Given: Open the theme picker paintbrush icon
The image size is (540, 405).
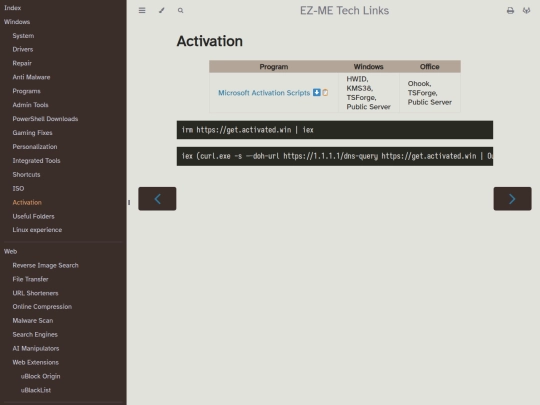Looking at the screenshot, I should click(162, 10).
